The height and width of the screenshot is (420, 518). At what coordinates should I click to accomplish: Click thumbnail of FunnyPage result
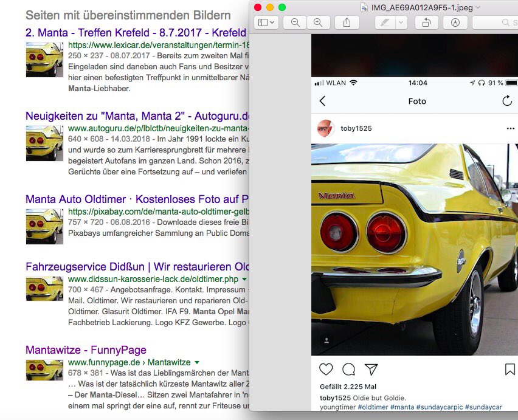(x=44, y=370)
